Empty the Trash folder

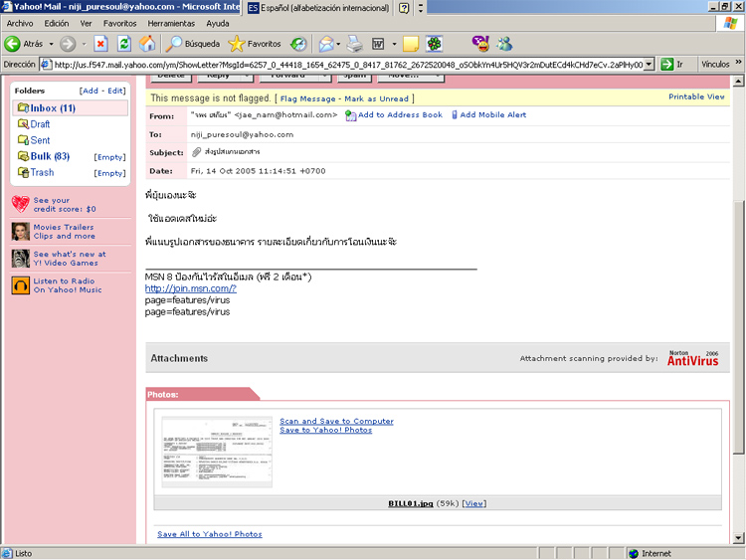109,173
